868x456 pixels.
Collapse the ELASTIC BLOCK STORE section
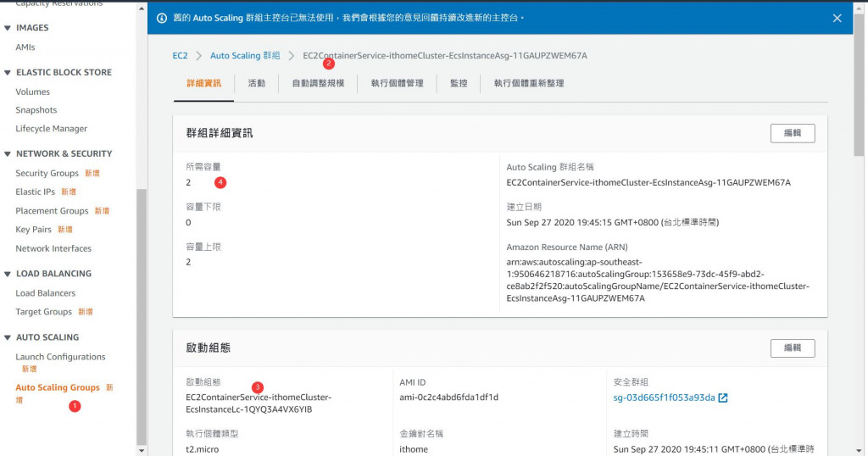7,73
